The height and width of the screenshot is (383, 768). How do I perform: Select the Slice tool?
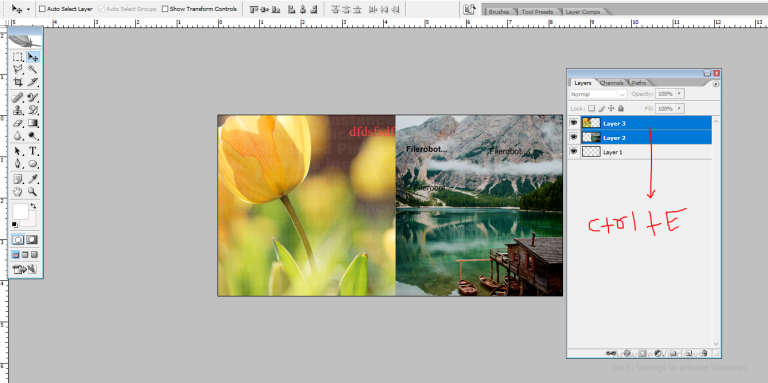tap(33, 82)
